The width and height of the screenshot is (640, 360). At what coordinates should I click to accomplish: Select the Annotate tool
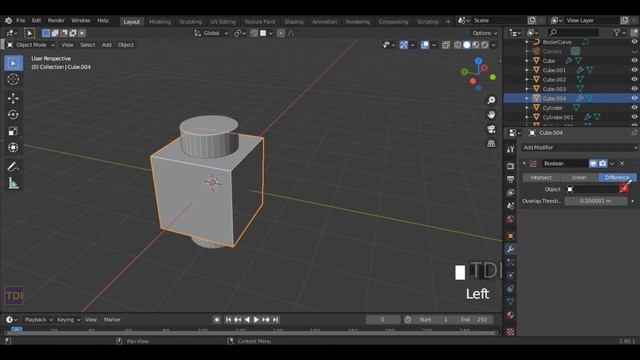[13, 167]
